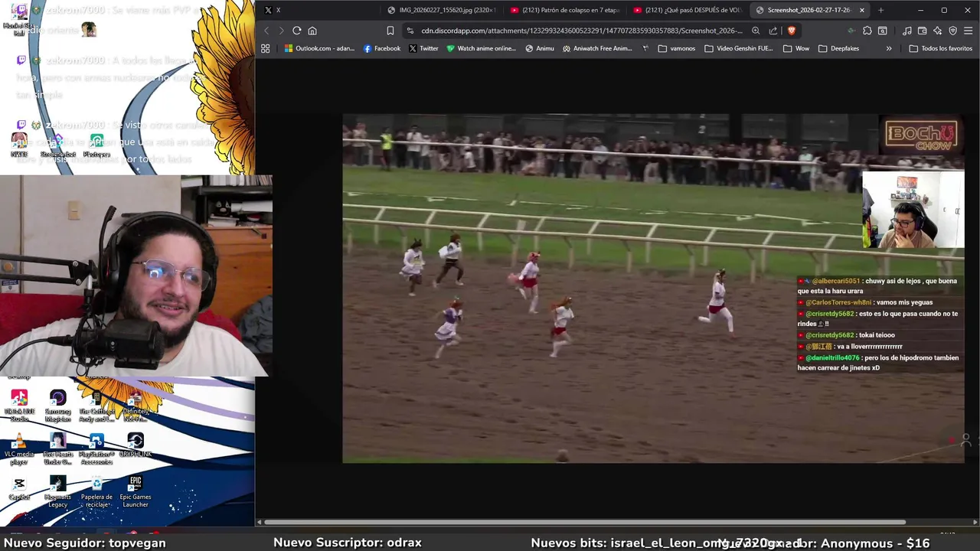
Task: Open the Animu bookmark
Action: point(540,48)
